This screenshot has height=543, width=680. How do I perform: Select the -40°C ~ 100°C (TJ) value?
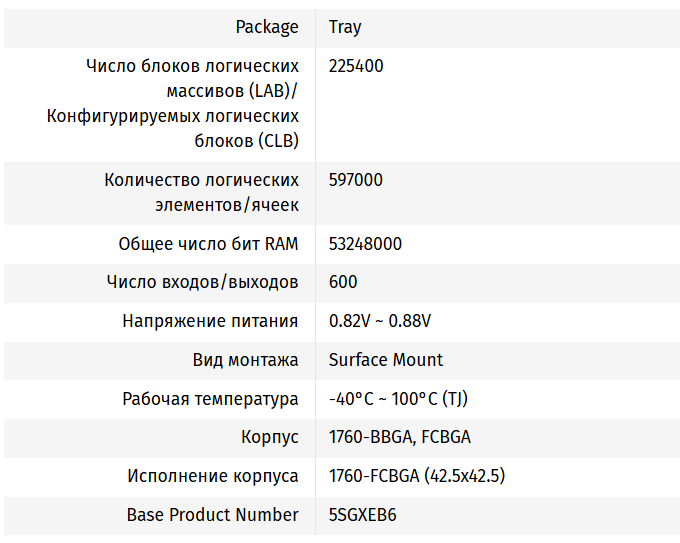[x=398, y=399]
